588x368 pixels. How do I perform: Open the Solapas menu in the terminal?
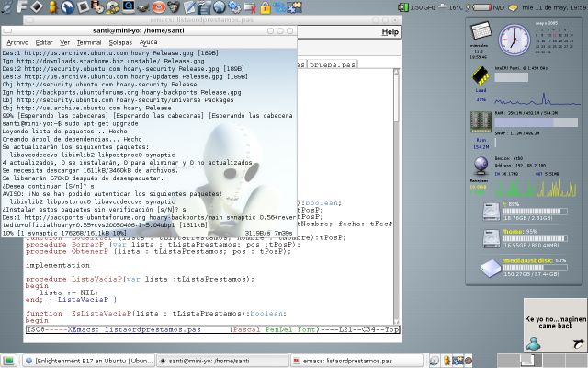[120, 42]
